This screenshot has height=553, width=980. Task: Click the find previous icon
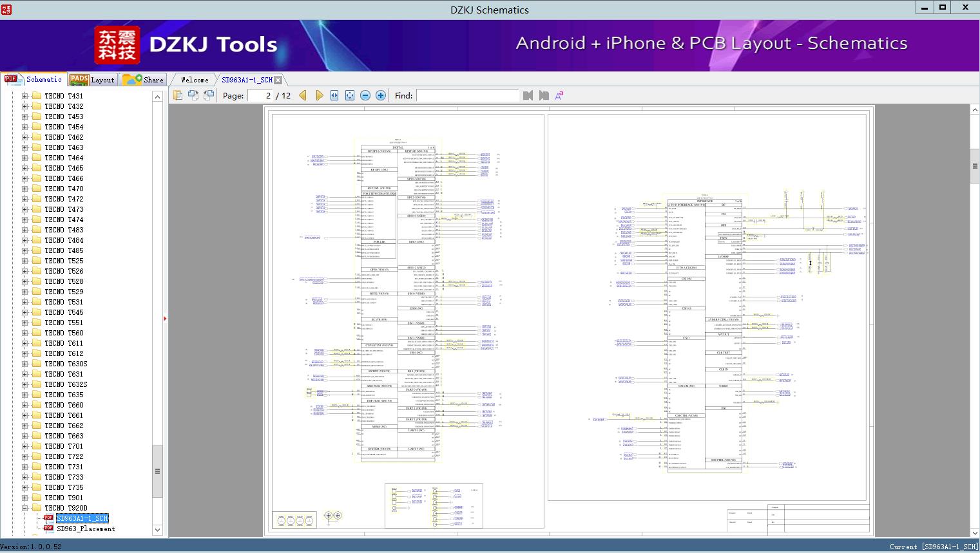528,95
